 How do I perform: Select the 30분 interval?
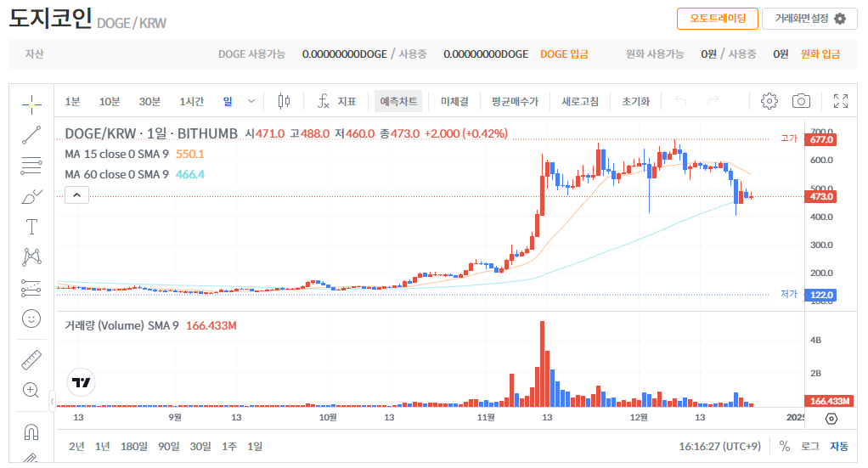tap(149, 101)
